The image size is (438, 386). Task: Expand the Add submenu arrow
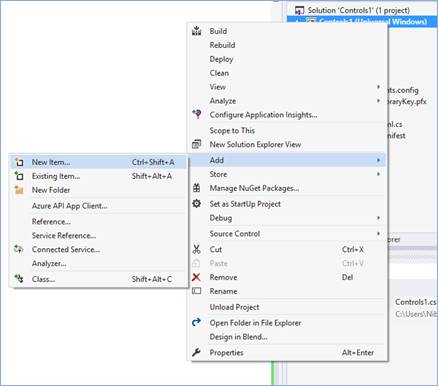pyautogui.click(x=378, y=160)
